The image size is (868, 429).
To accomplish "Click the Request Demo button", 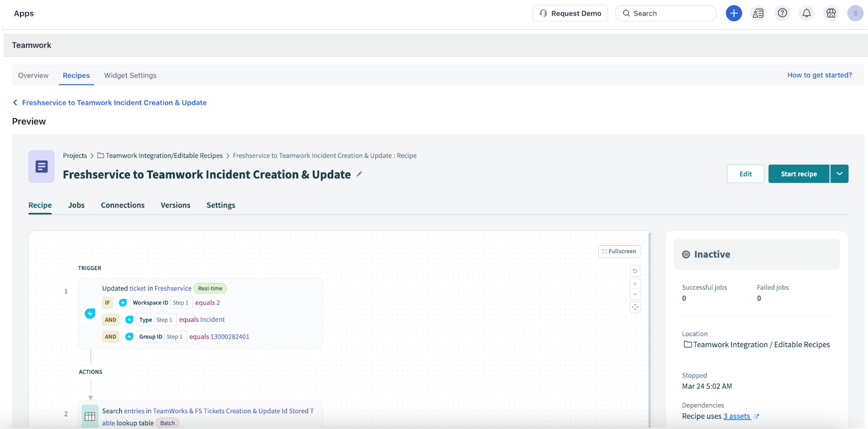I will pos(570,13).
